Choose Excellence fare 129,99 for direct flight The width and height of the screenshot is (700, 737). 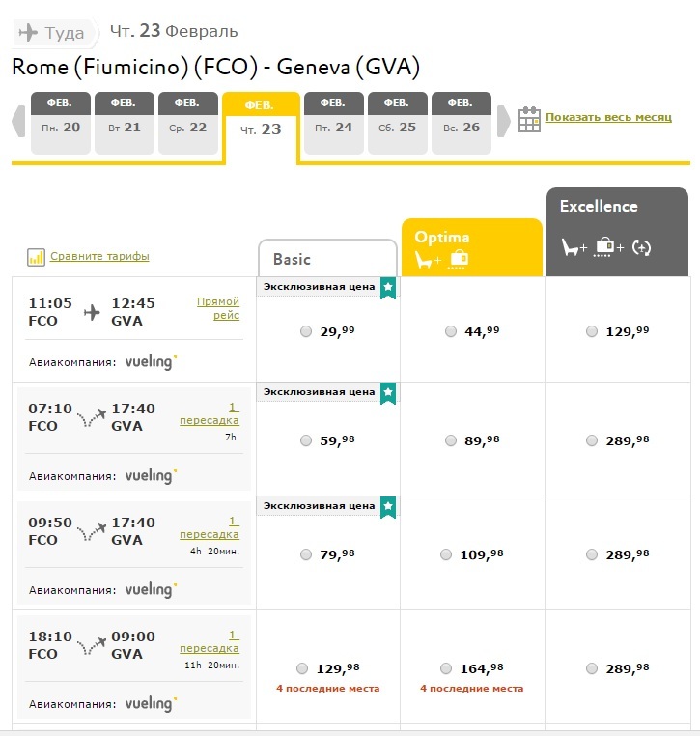(x=592, y=331)
